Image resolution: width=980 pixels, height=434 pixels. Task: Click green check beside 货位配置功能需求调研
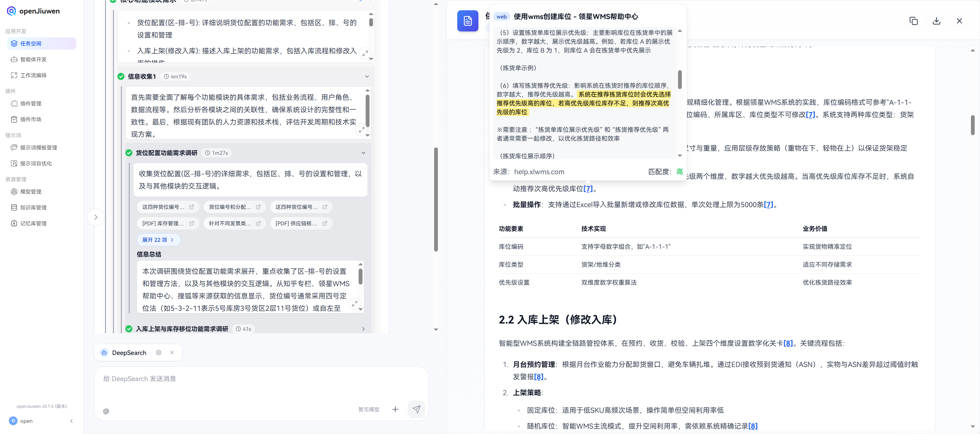click(129, 153)
